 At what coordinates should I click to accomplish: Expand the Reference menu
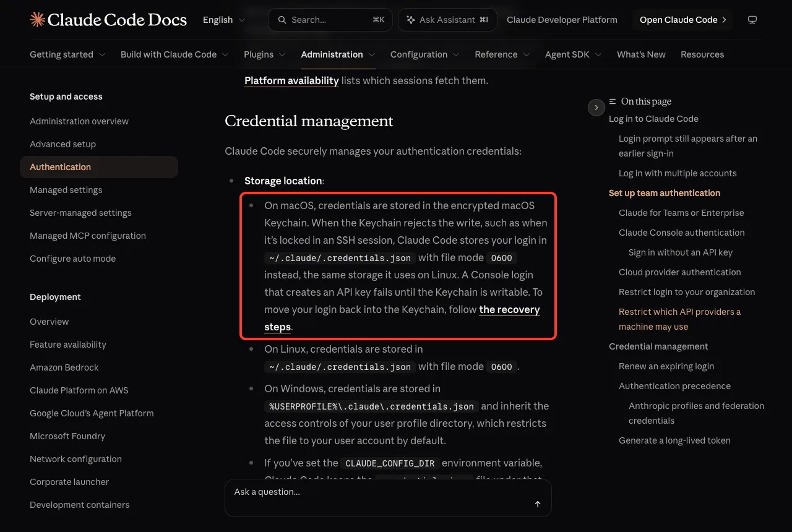[x=502, y=54]
